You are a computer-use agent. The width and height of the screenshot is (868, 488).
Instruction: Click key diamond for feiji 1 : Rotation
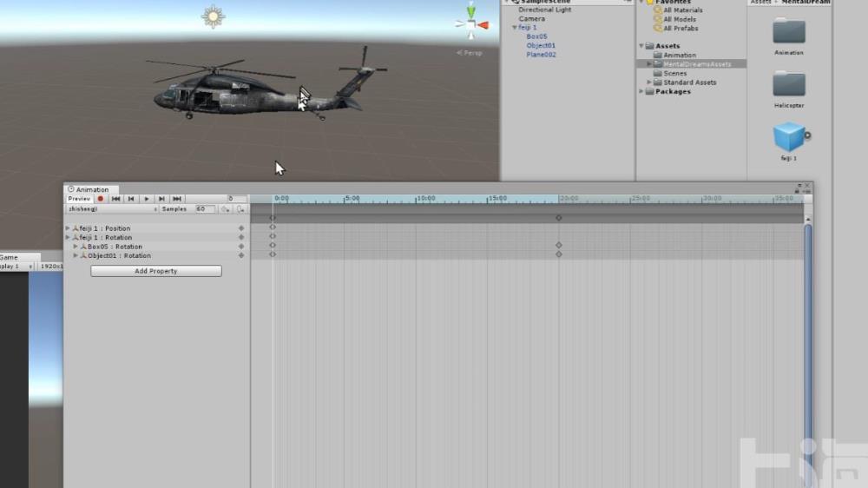pyautogui.click(x=241, y=237)
